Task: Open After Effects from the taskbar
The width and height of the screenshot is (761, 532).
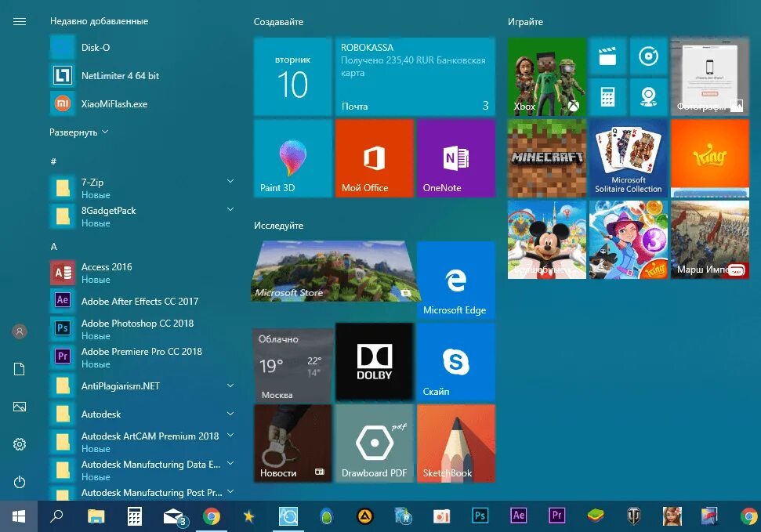Action: point(518,516)
